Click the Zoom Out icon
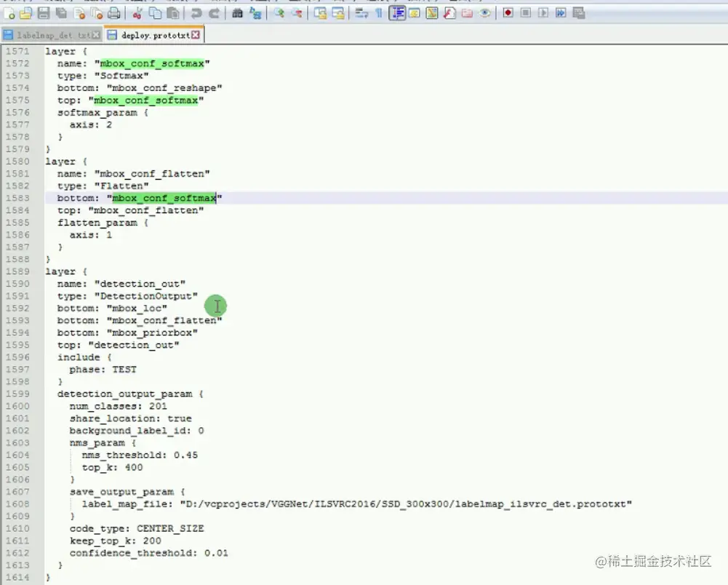The height and width of the screenshot is (585, 728). [296, 14]
